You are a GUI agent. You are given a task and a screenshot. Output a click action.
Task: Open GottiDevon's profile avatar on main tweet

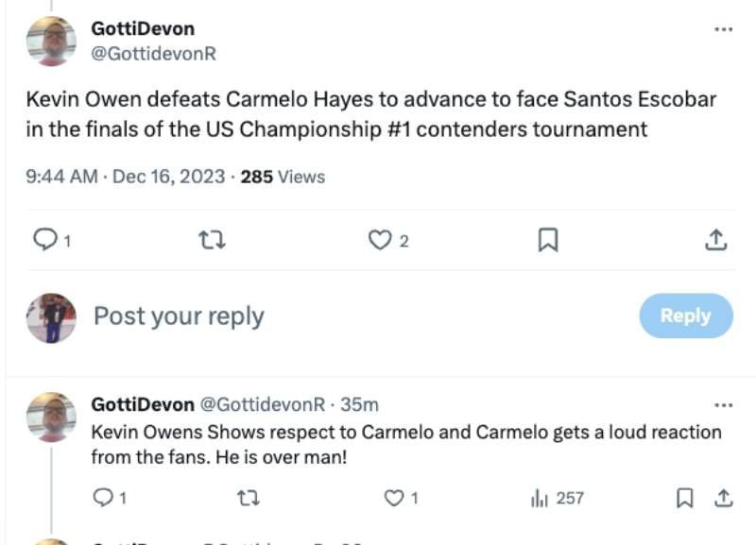[x=51, y=42]
